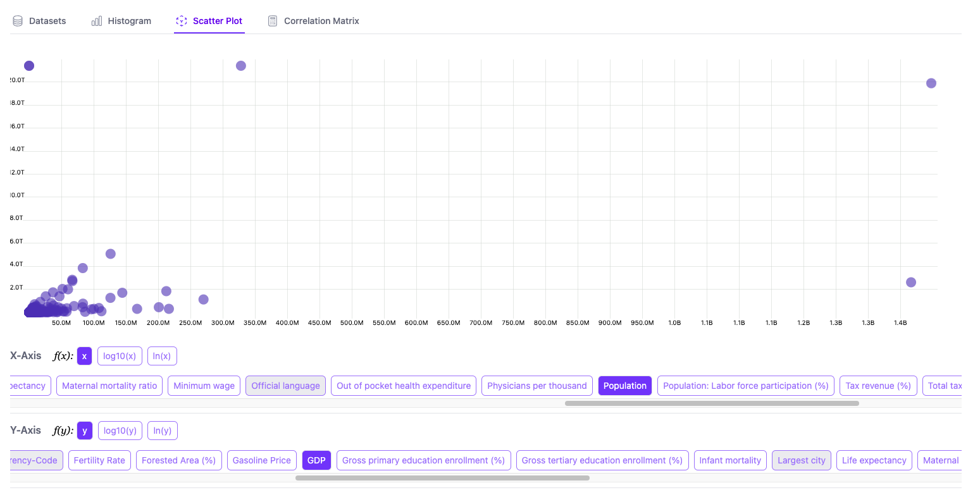Apply log10(y) to the Y-Axis

pos(120,431)
